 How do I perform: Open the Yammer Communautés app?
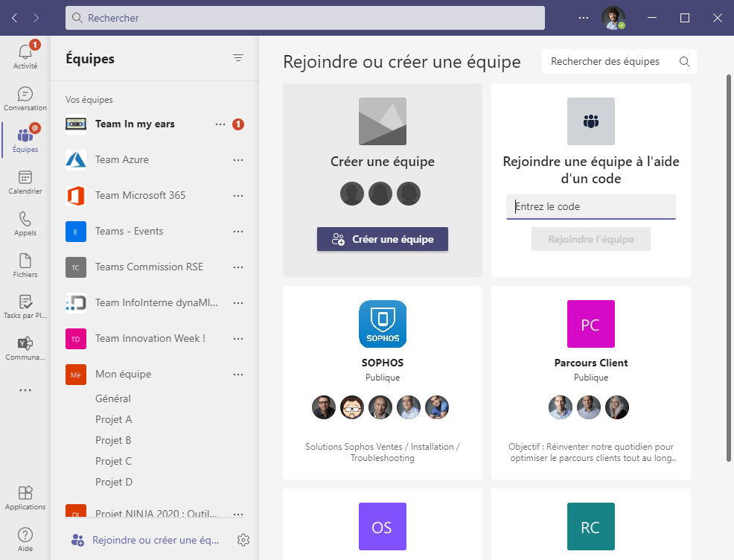pyautogui.click(x=25, y=349)
